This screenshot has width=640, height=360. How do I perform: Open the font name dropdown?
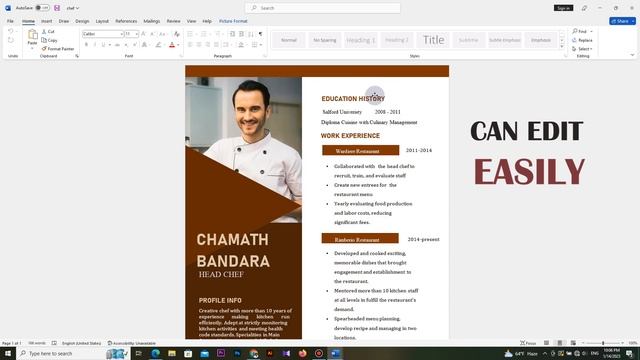pyautogui.click(x=121, y=34)
